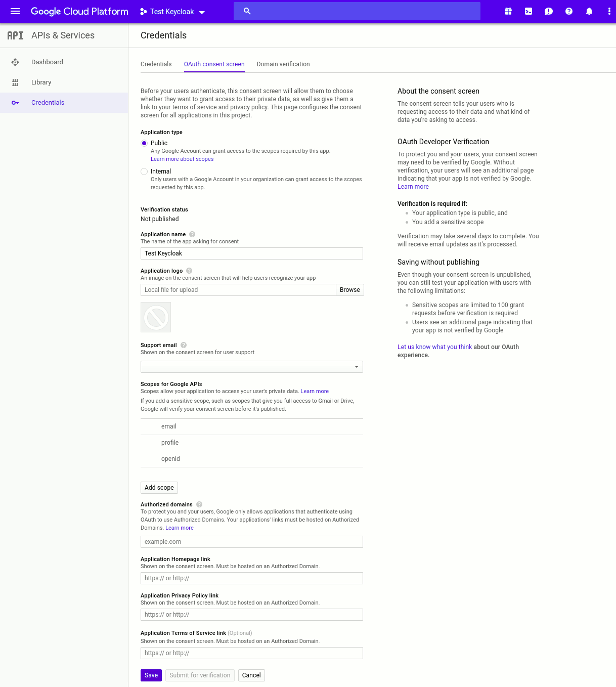Click the Support email help icon
Image resolution: width=616 pixels, height=687 pixels.
click(x=184, y=345)
